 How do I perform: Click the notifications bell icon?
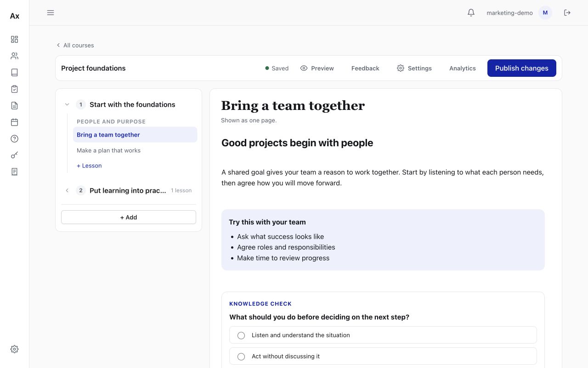point(471,13)
